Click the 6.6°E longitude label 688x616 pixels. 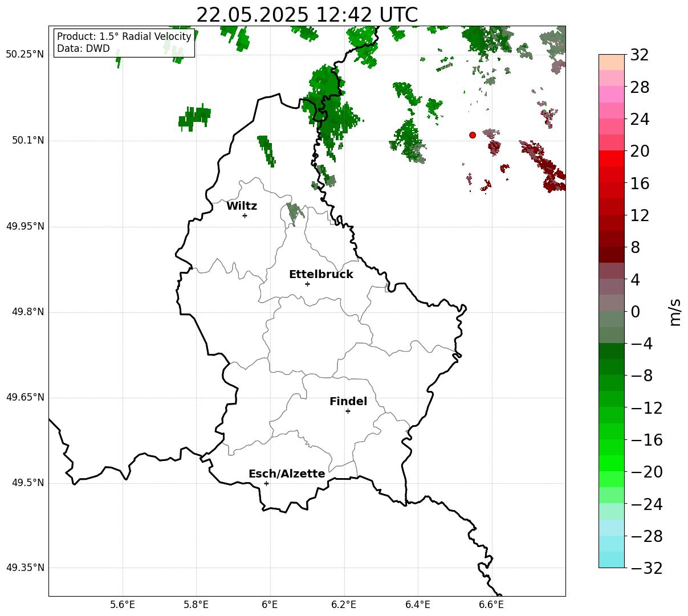tap(491, 605)
